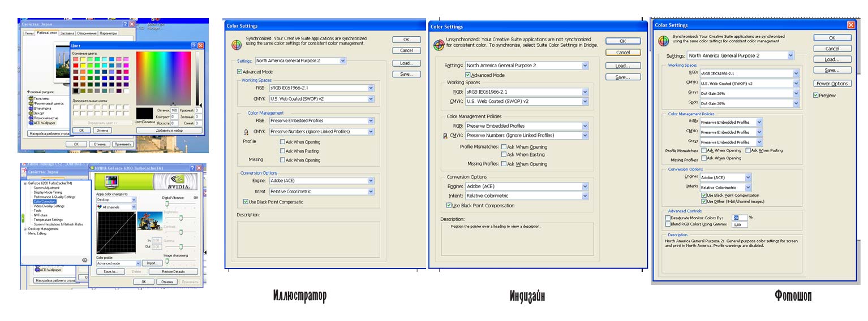Screen dimensions: 868x321
Task: Enable Desaturate Monitor Colors By checkbox
Action: pos(668,218)
